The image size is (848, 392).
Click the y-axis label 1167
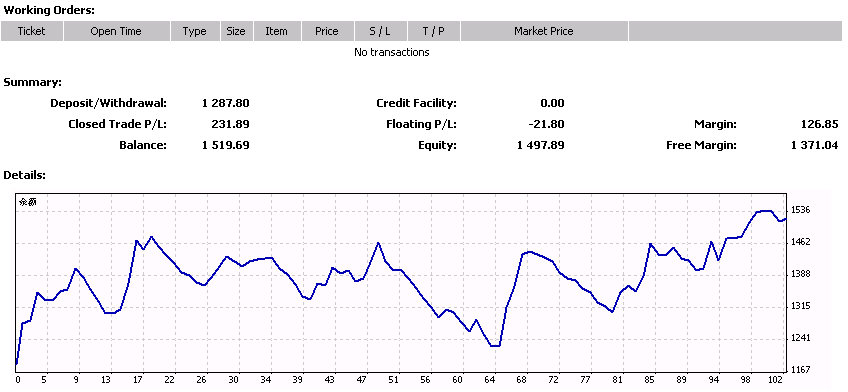pos(800,370)
